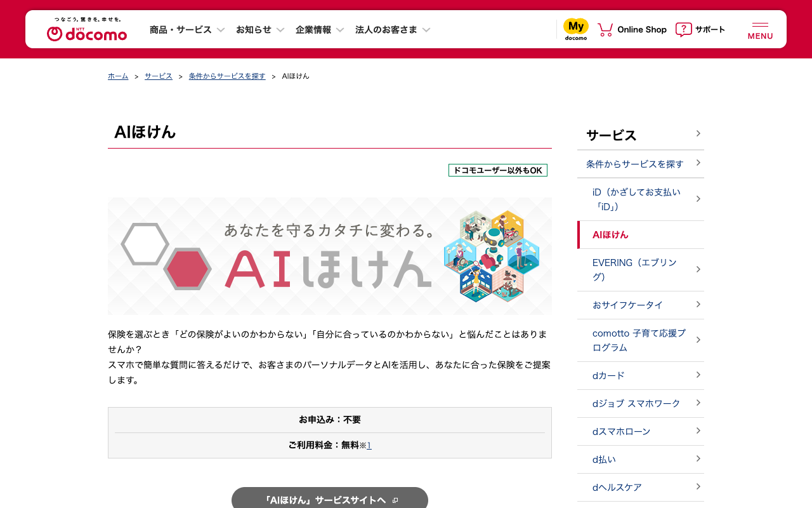Click Online Shop label in header
Screen dimensions: 812x508
pos(642,30)
